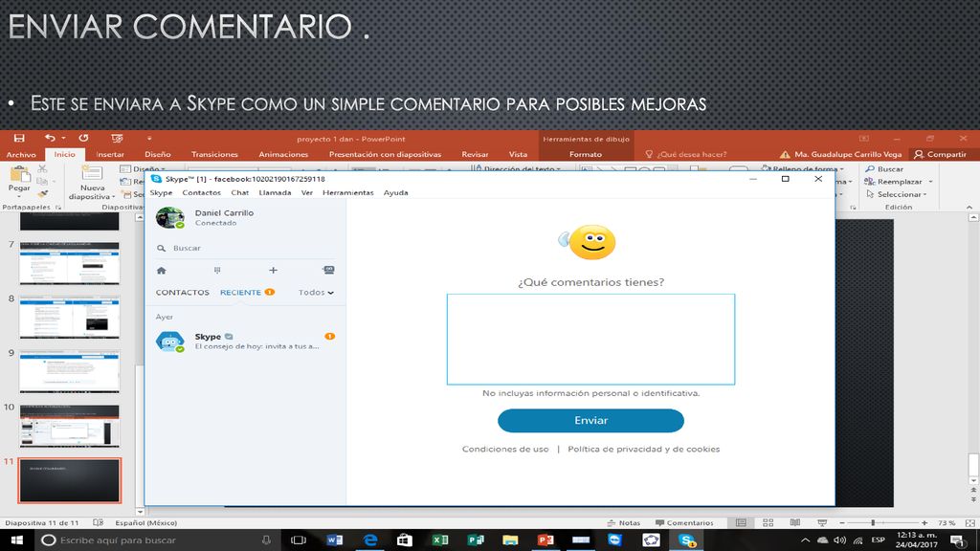Open the Chat menu in Skype
This screenshot has width=980, height=551.
(240, 192)
